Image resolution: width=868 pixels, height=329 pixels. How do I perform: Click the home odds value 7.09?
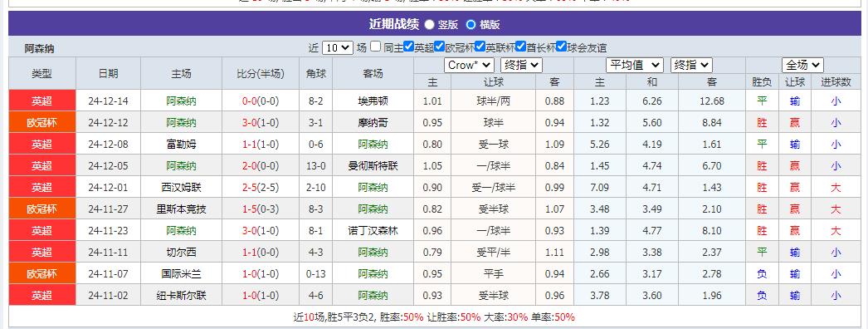599,187
